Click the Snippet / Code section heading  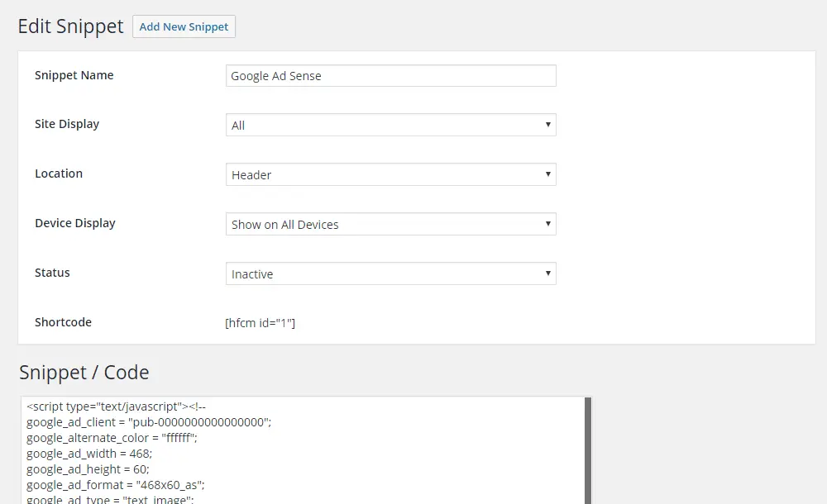click(84, 373)
